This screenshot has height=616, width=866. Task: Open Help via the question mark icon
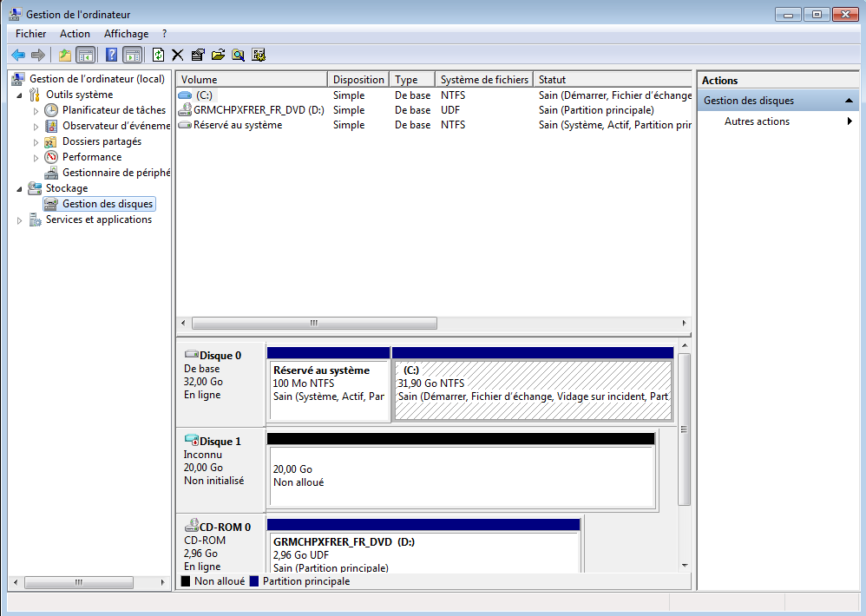click(111, 55)
